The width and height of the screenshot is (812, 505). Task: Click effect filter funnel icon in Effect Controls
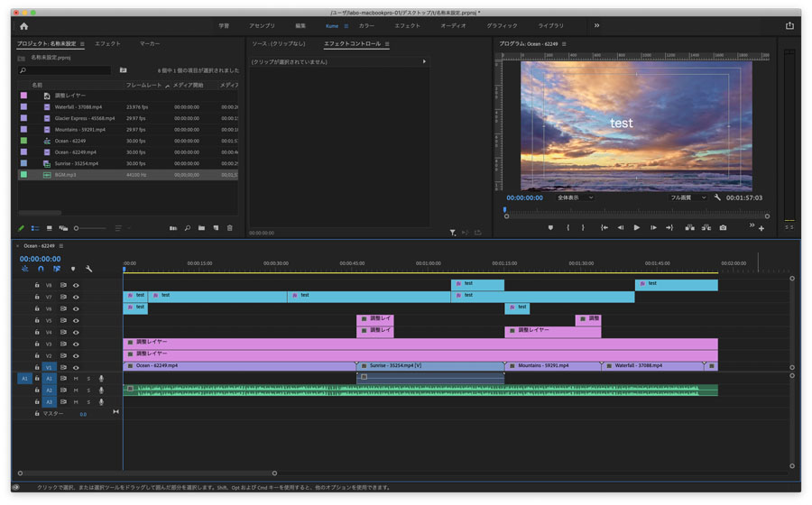453,233
